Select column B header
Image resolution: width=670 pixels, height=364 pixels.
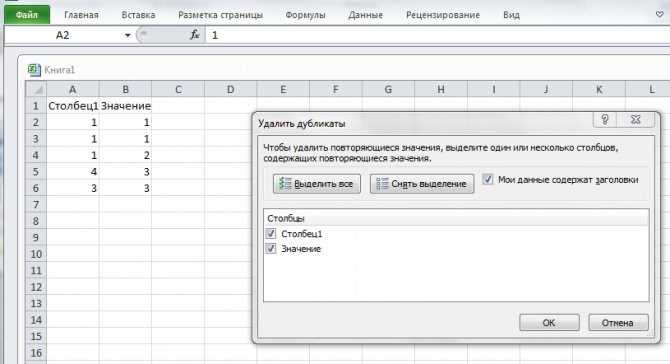click(125, 89)
